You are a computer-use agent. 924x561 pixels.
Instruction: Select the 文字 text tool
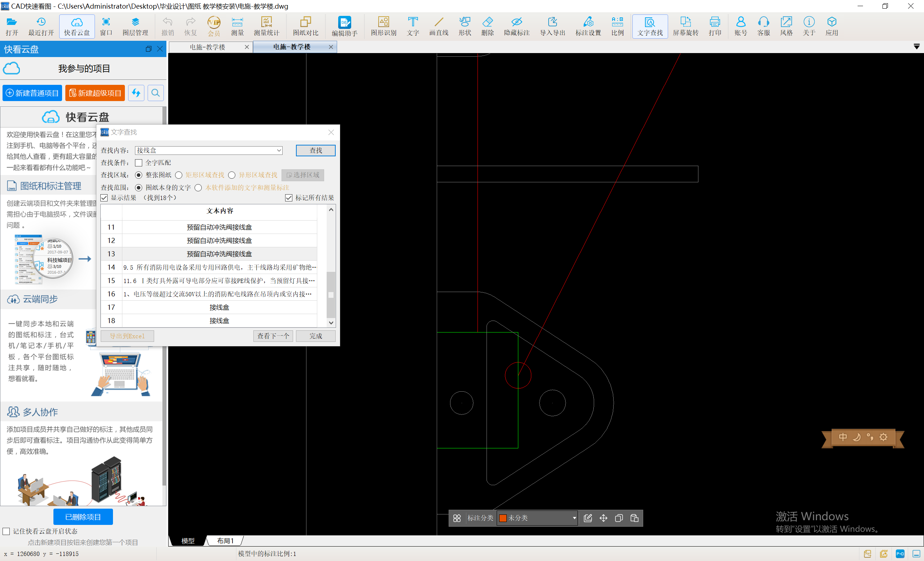[413, 26]
